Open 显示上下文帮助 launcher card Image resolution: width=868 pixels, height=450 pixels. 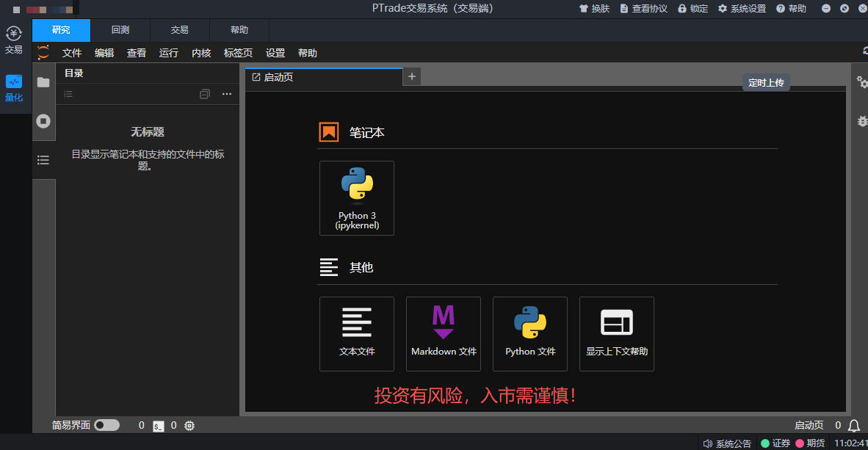[617, 334]
